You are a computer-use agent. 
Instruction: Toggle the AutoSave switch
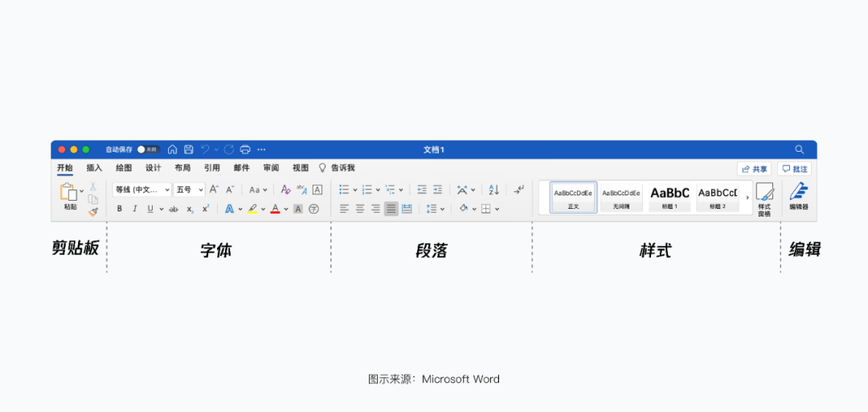[149, 149]
